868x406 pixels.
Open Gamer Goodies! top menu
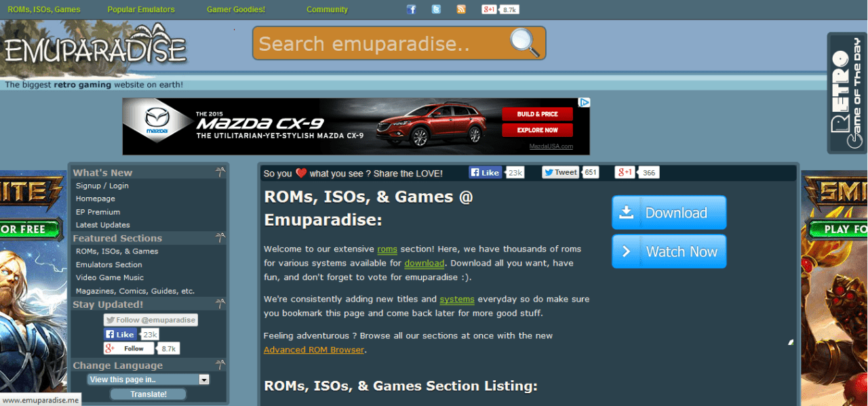point(236,9)
